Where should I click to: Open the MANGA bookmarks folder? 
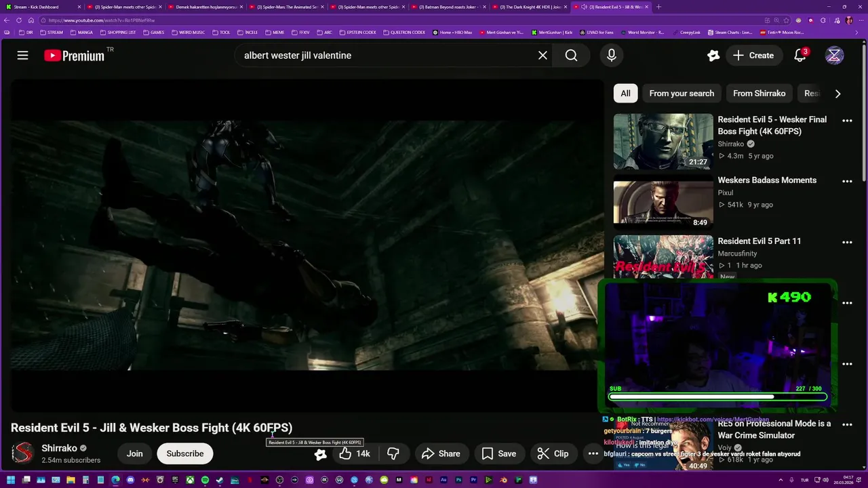tap(81, 32)
